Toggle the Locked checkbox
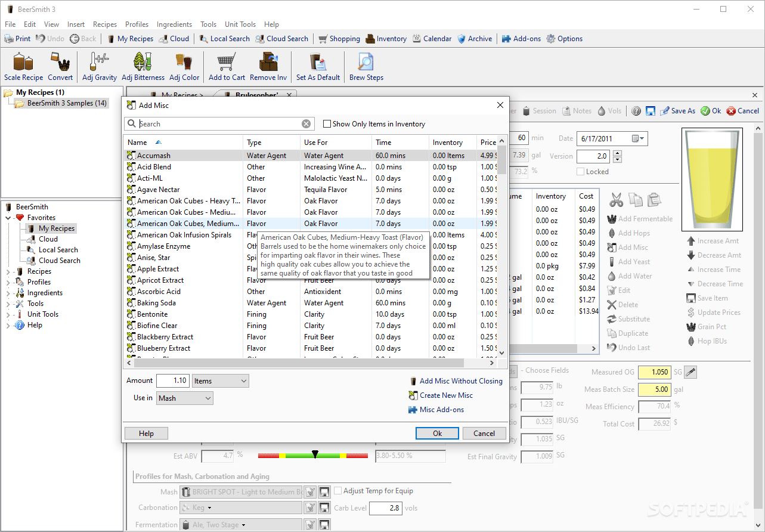The width and height of the screenshot is (765, 532). 581,172
